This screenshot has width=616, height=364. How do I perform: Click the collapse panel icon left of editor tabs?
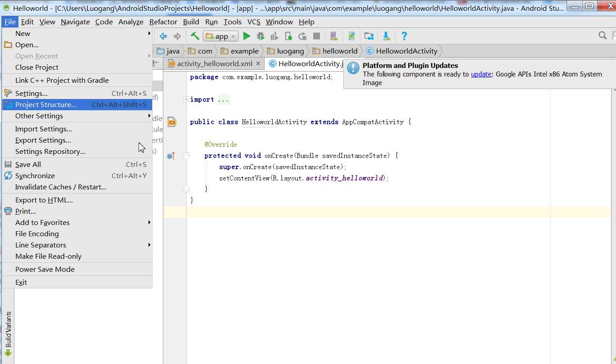(x=156, y=63)
